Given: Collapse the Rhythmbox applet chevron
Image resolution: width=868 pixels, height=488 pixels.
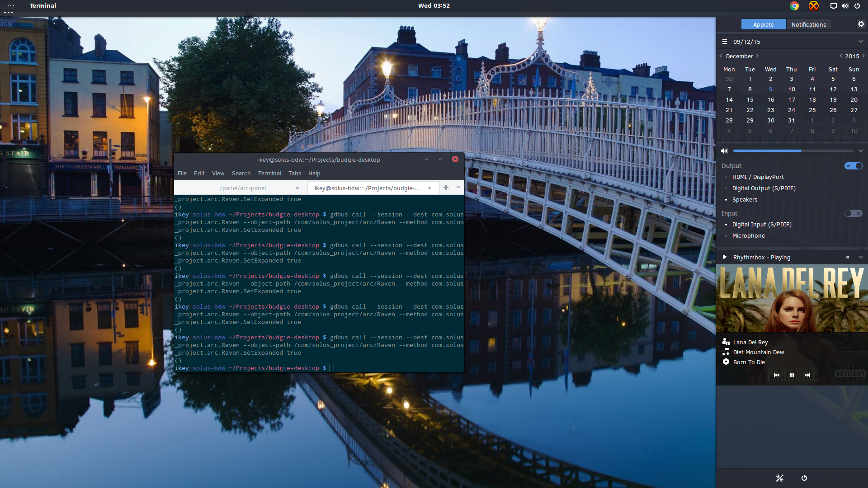Looking at the screenshot, I should (861, 257).
